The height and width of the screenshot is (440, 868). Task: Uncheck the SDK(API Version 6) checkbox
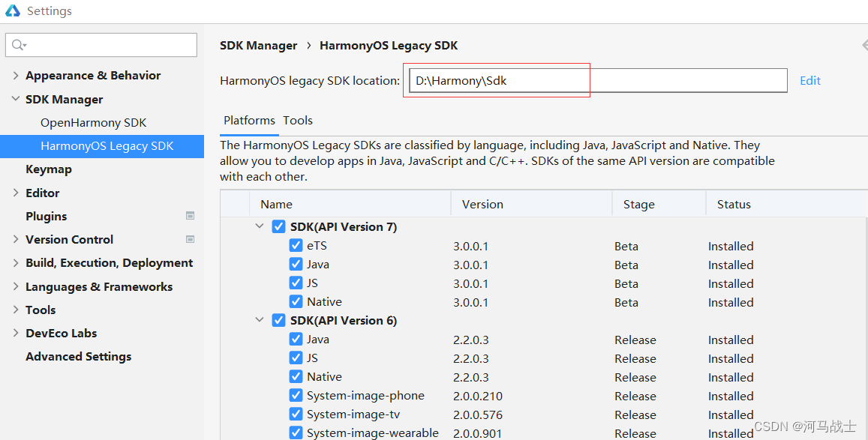(278, 320)
